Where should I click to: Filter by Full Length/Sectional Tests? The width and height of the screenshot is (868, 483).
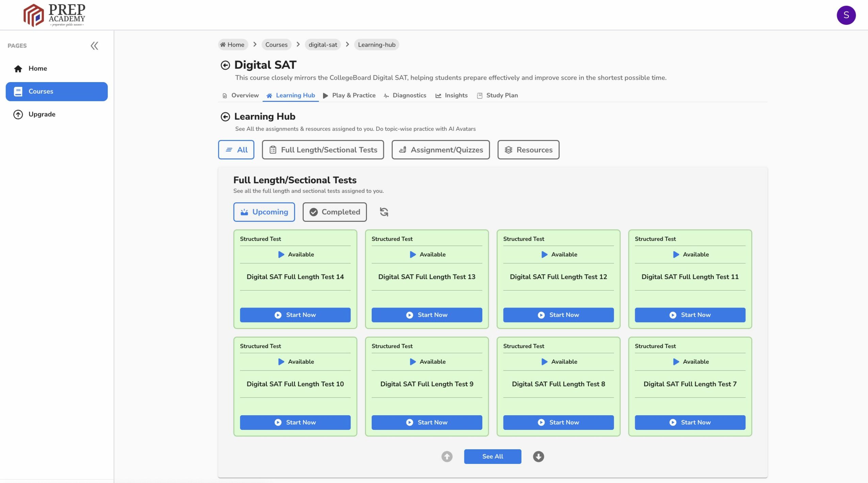coord(323,150)
